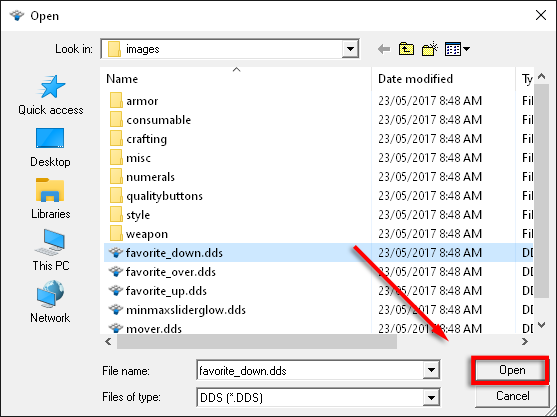Select This PC in the sidebar
The image size is (557, 417).
pyautogui.click(x=50, y=250)
